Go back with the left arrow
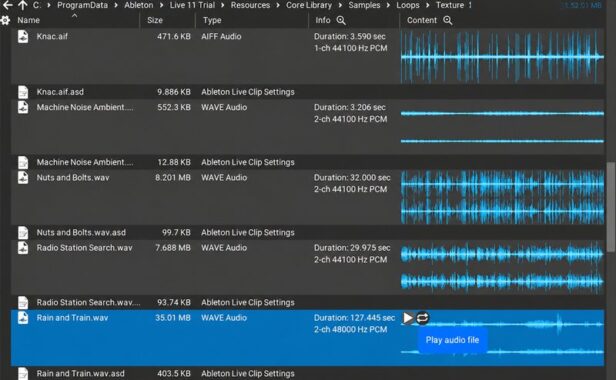This screenshot has height=380, width=616. coord(7,5)
